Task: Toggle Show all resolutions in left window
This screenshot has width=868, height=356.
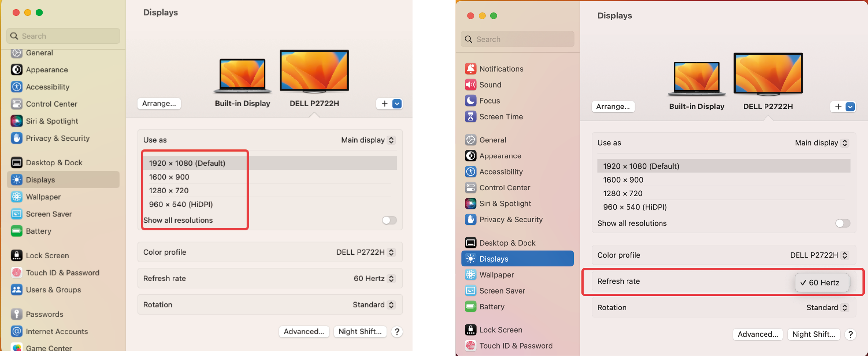Action: (389, 220)
